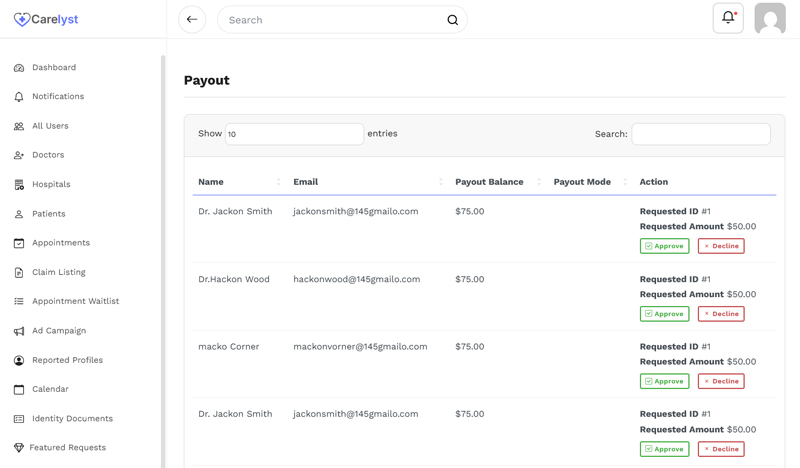Click the Patients person icon
This screenshot has height=468, width=800.
point(19,214)
